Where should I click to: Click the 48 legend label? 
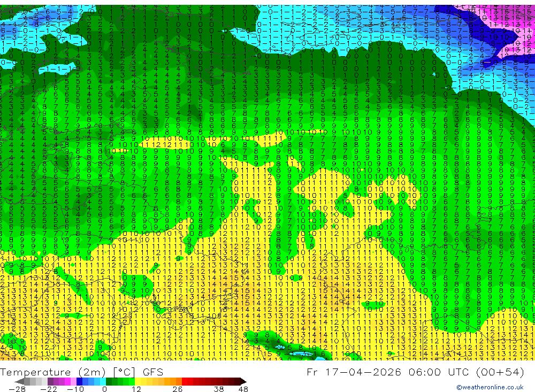click(x=243, y=389)
